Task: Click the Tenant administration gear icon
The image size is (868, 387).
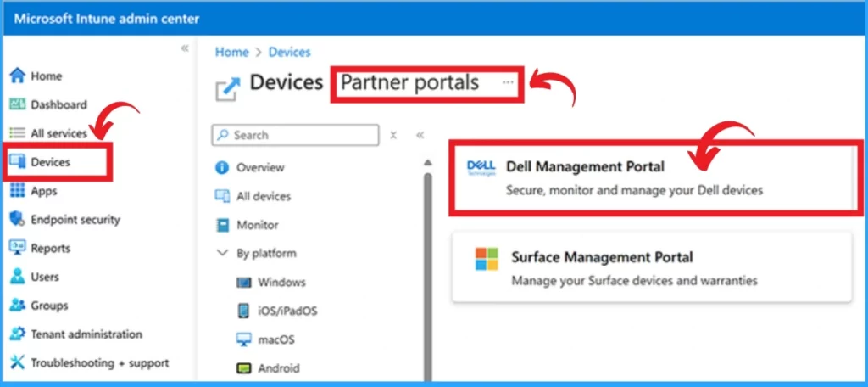Action: click(18, 334)
